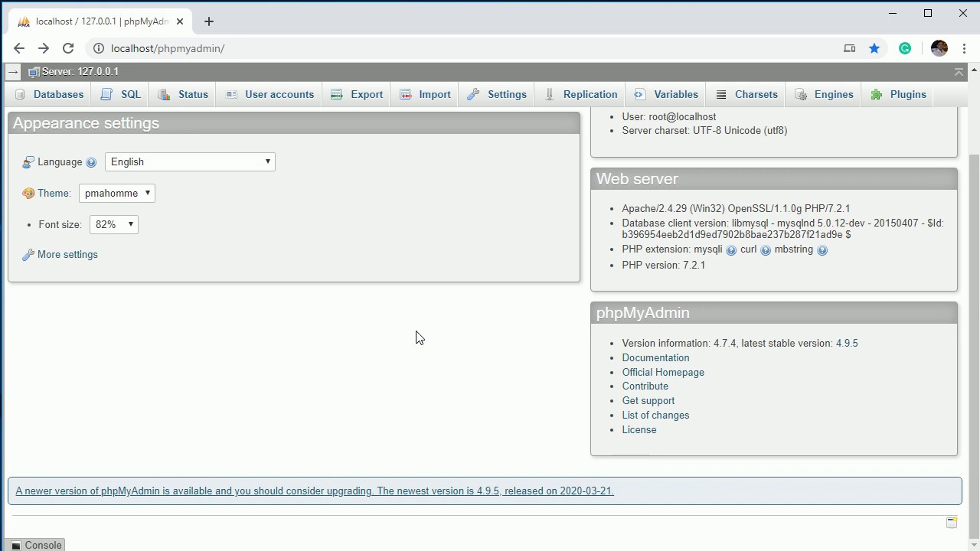Click the Theme palette icon
The image size is (980, 551).
tap(28, 194)
